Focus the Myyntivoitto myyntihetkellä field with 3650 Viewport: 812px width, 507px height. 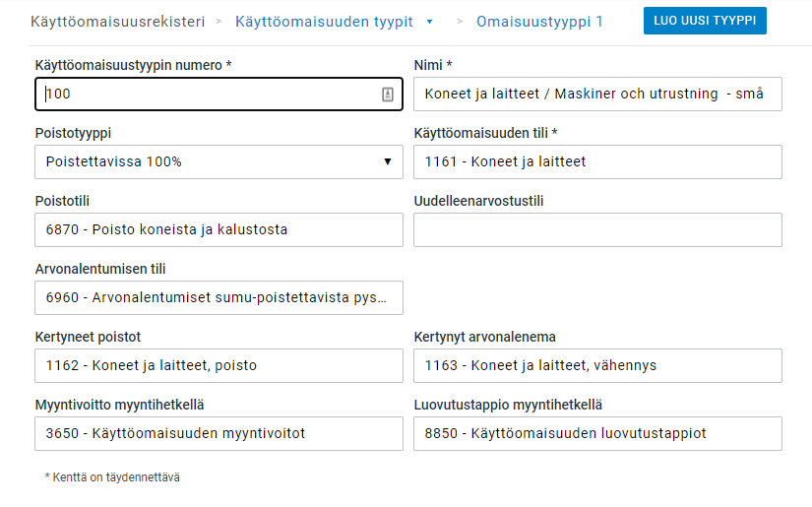[x=219, y=433]
